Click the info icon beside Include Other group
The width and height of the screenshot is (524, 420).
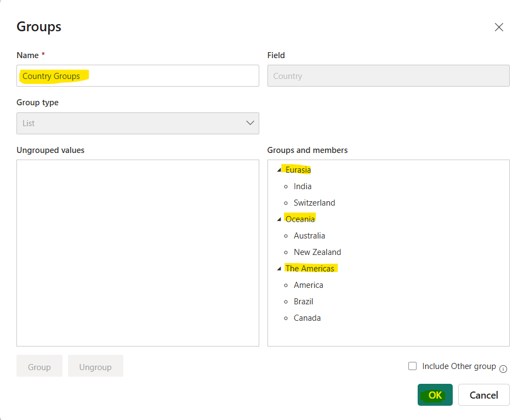(x=503, y=369)
